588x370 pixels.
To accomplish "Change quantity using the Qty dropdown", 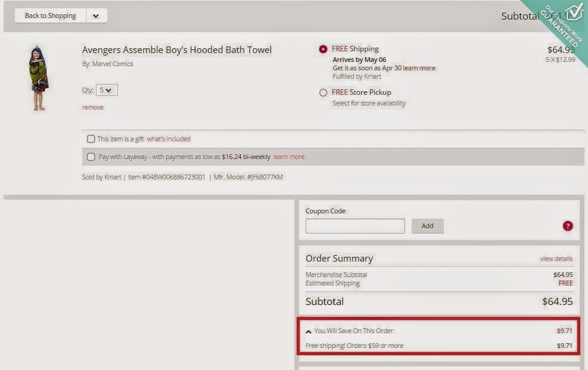I will (x=107, y=90).
